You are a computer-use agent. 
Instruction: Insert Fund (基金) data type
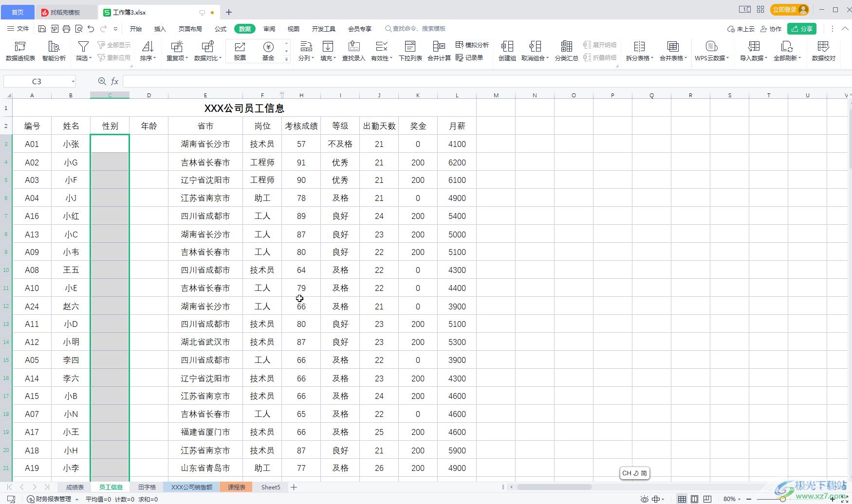[x=268, y=51]
